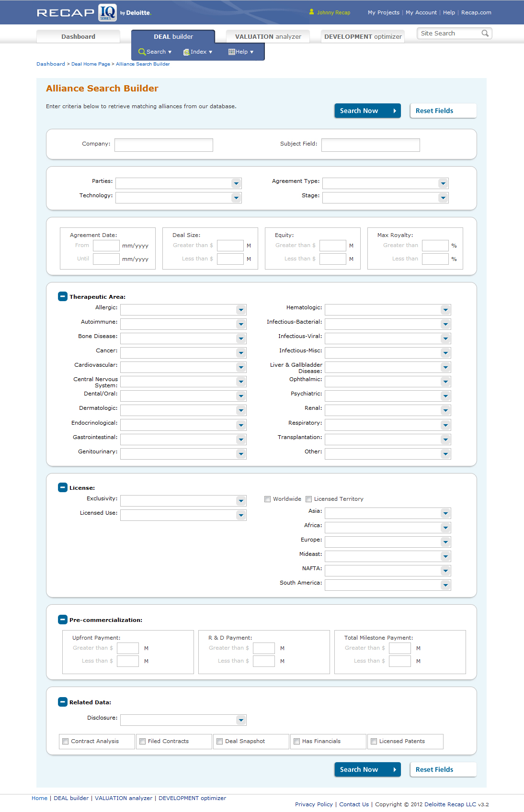
Task: Tick the Has Financials checkbox
Action: [x=297, y=741]
